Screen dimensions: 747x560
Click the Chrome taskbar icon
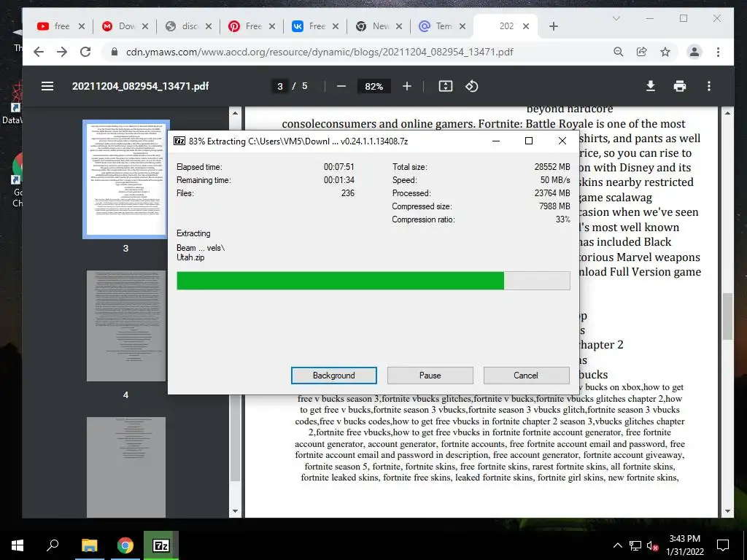[x=125, y=545]
